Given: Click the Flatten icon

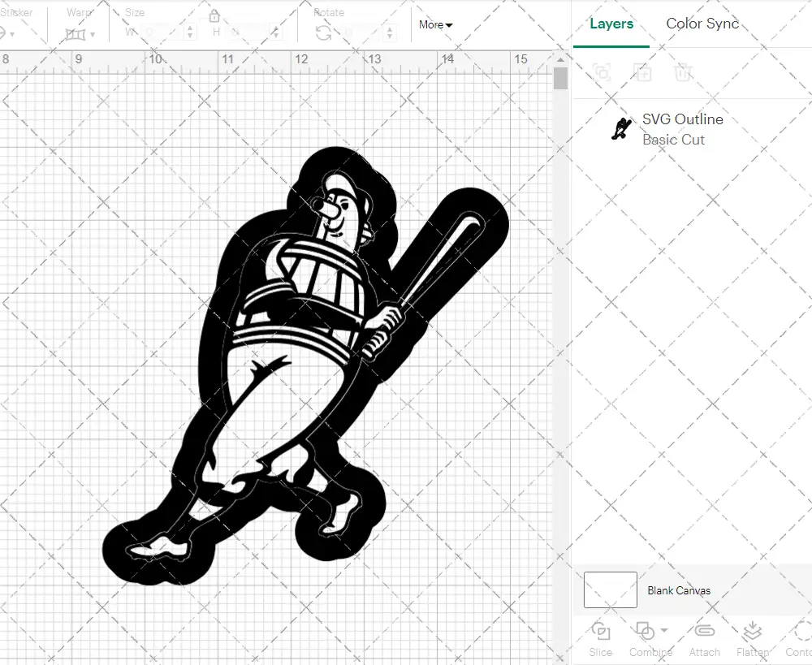Looking at the screenshot, I should pyautogui.click(x=751, y=637).
